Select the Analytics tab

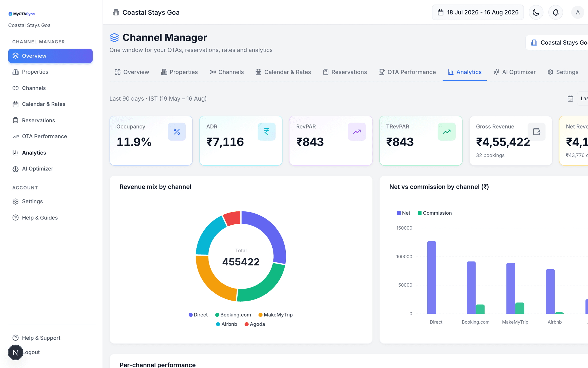(x=465, y=72)
